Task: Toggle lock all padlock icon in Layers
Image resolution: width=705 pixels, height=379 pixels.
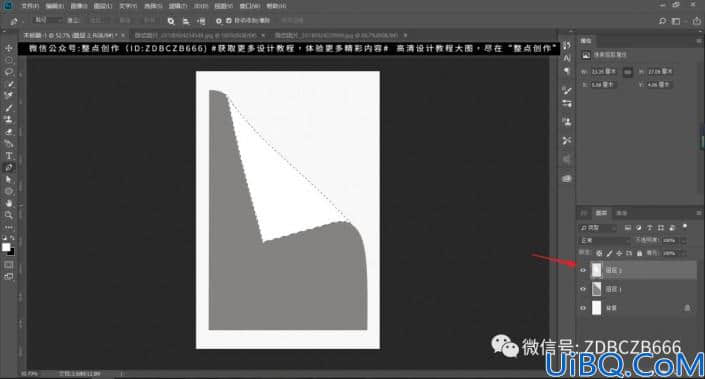Action: click(x=639, y=253)
